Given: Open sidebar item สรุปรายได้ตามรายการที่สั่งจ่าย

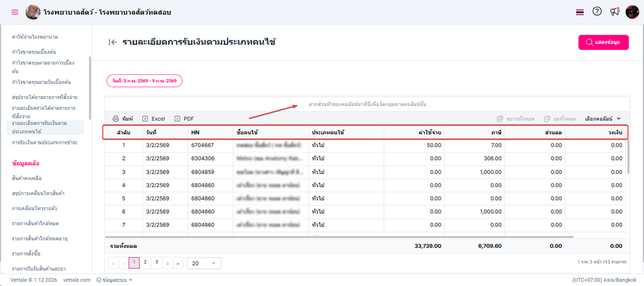Looking at the screenshot, I should tap(45, 97).
